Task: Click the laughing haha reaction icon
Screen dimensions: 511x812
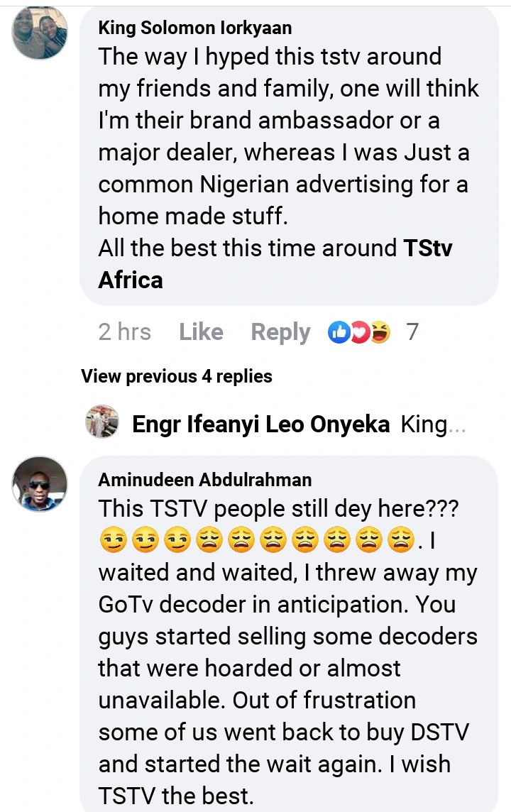Action: click(380, 331)
